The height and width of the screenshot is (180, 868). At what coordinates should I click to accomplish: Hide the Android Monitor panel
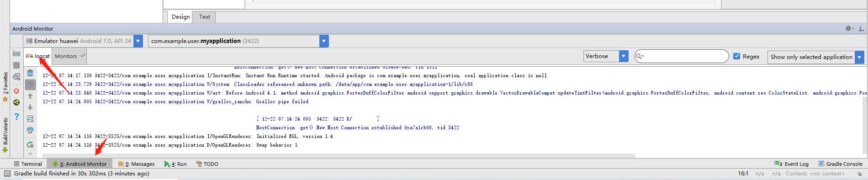[x=861, y=28]
